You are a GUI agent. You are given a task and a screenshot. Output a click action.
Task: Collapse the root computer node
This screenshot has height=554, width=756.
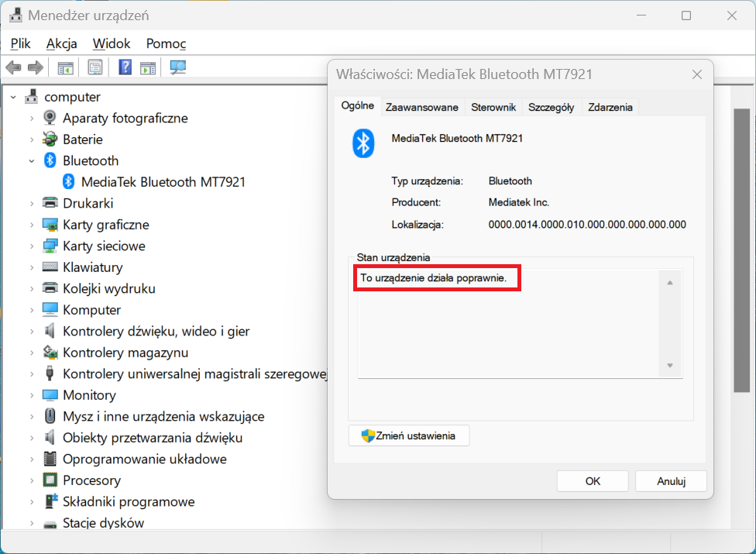(x=13, y=97)
